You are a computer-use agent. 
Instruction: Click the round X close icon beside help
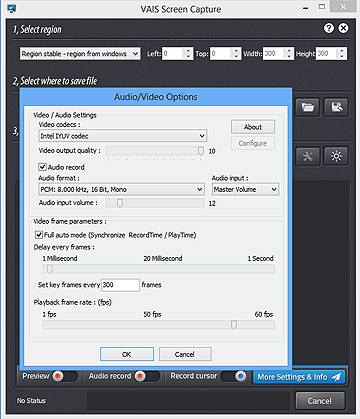343,28
